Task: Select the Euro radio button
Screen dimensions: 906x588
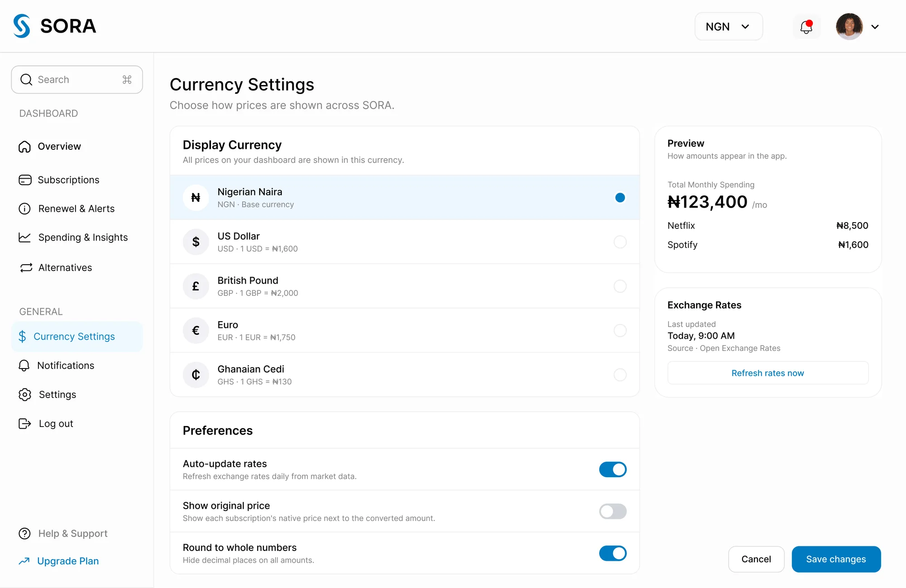Action: pyautogui.click(x=620, y=330)
